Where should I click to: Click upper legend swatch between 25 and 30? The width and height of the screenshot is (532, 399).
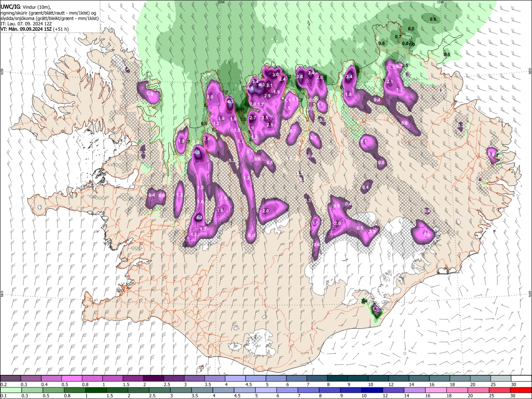click(x=501, y=378)
